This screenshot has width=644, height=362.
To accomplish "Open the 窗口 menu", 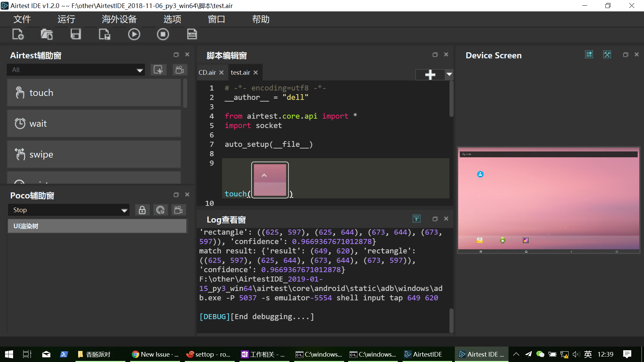I will tap(216, 19).
